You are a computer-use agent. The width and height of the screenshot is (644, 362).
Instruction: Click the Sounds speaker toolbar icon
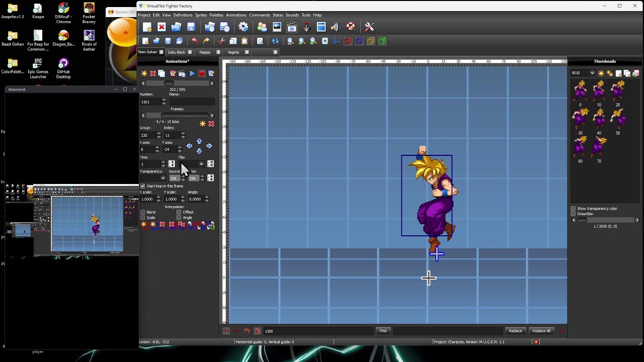[335, 27]
